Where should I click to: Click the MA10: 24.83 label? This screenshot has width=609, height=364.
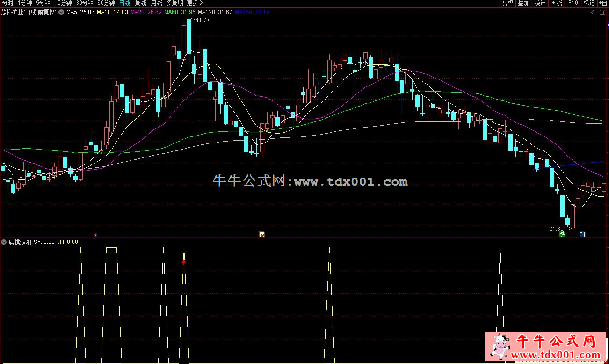(x=112, y=12)
